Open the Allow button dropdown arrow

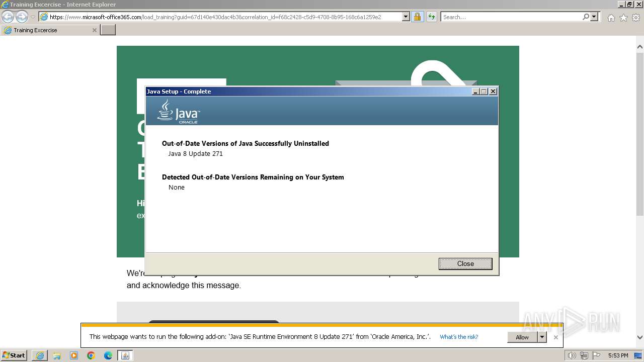[x=542, y=337]
